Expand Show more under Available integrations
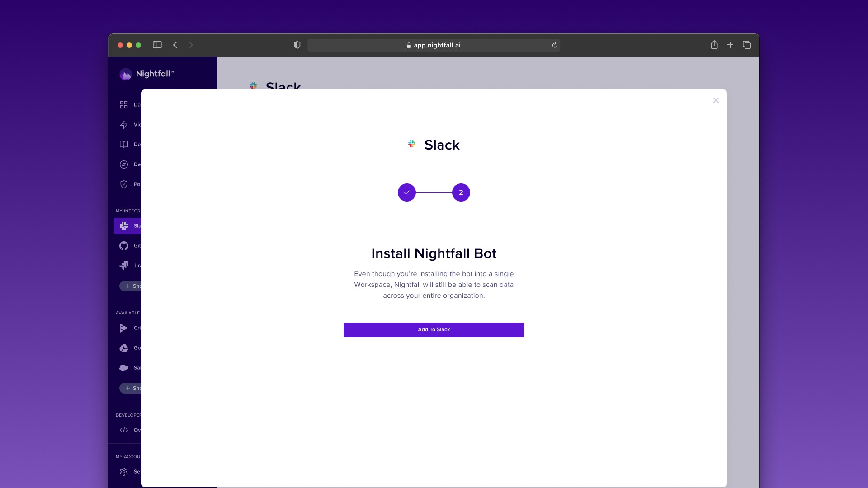The width and height of the screenshot is (868, 488). [130, 388]
